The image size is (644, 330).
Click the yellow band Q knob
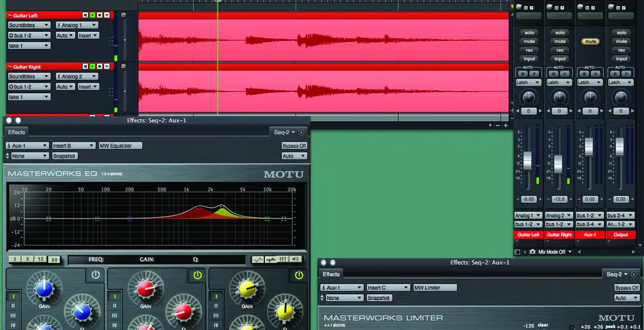tap(284, 311)
